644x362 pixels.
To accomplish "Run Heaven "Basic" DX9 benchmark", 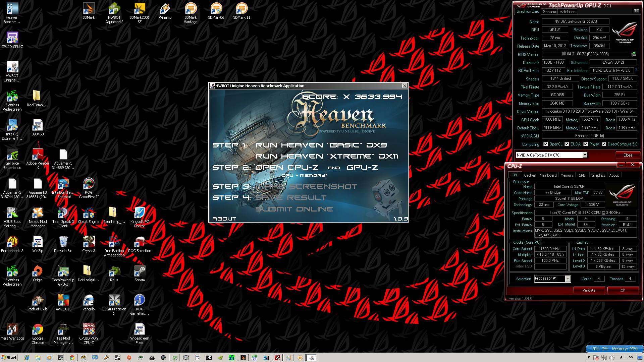I will coord(321,145).
